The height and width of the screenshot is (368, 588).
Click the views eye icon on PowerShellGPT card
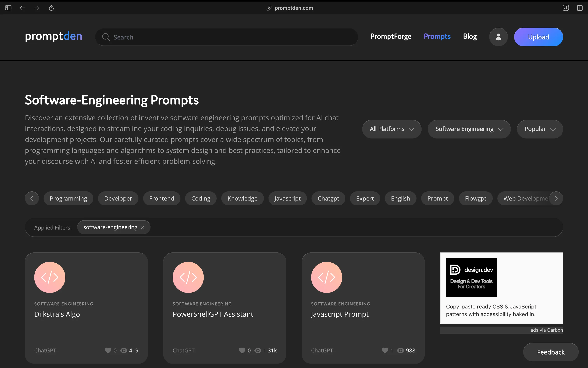pyautogui.click(x=258, y=350)
